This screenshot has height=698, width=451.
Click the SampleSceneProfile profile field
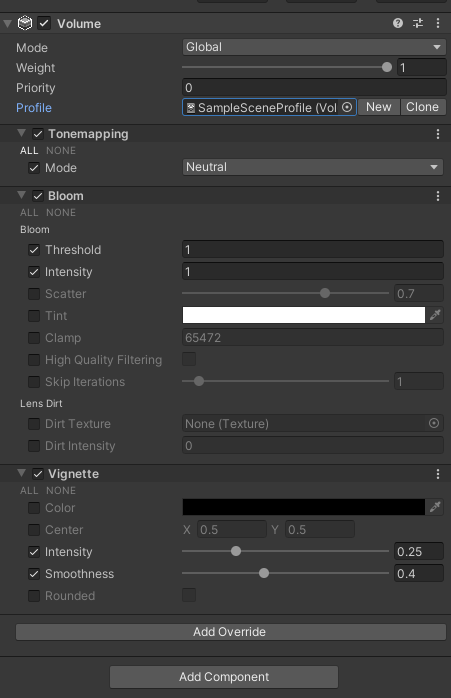click(x=269, y=107)
